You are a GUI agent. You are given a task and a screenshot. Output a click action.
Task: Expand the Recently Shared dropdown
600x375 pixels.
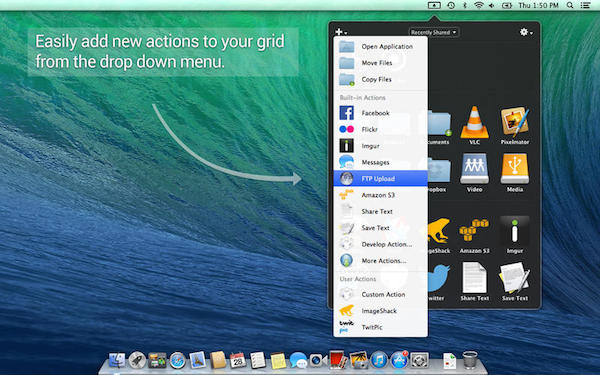433,33
